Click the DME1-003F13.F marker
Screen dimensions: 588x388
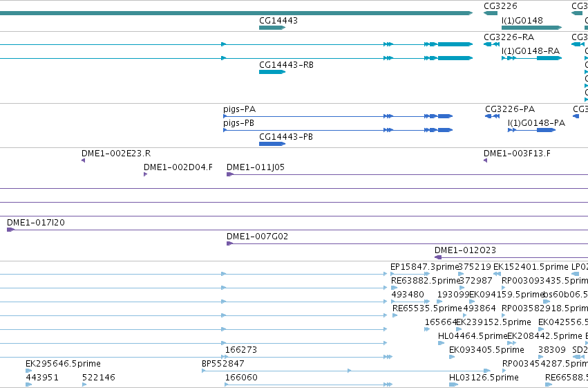click(x=485, y=160)
